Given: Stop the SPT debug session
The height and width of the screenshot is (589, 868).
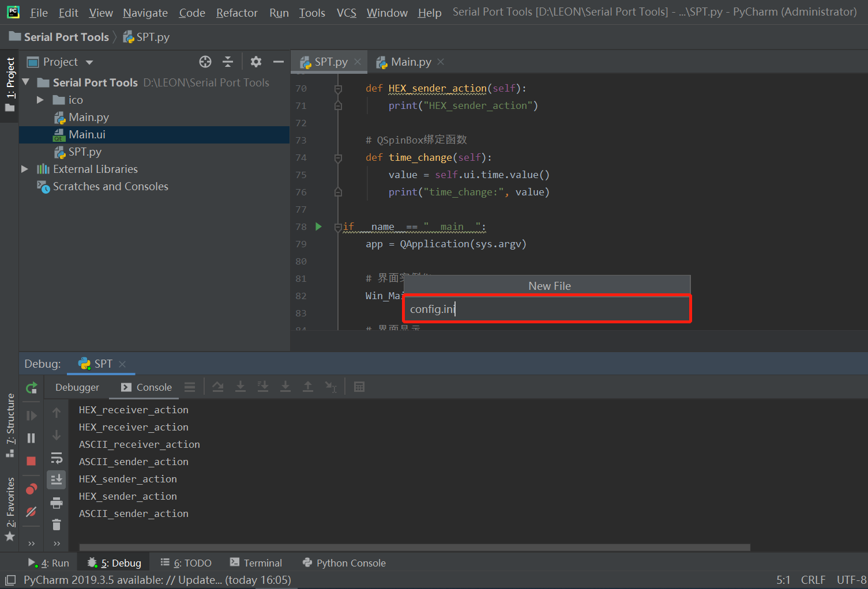Looking at the screenshot, I should coord(32,461).
